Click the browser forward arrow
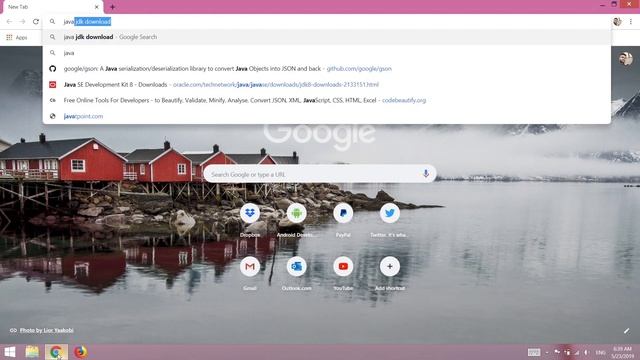This screenshot has height=360, width=640. tap(22, 22)
